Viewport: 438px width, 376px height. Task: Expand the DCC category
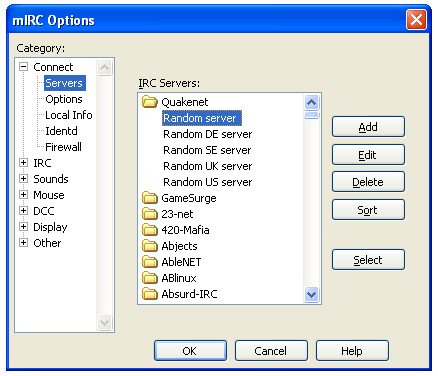point(23,211)
